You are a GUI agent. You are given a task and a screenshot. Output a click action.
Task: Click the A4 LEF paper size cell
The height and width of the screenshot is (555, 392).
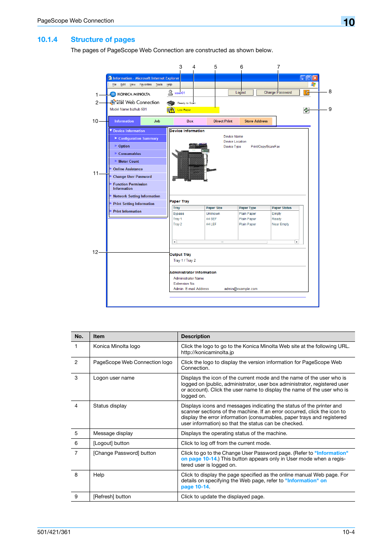(x=211, y=224)
